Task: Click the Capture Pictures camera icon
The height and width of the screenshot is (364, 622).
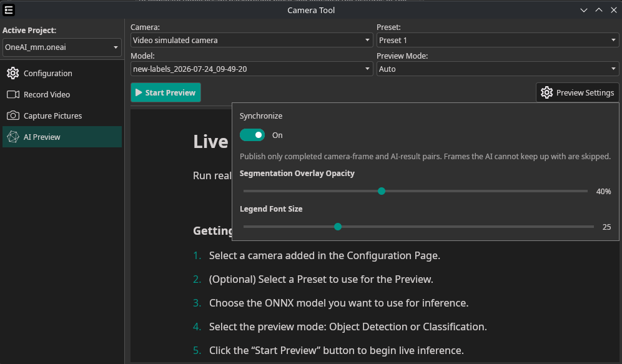Action: [12, 116]
